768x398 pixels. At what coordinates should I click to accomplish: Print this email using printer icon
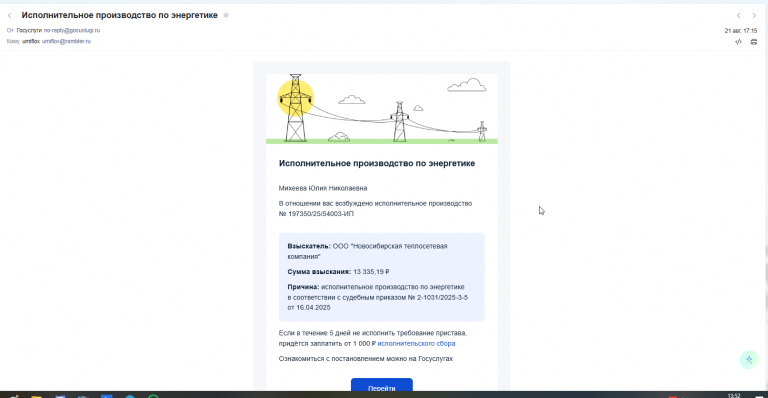tap(754, 42)
